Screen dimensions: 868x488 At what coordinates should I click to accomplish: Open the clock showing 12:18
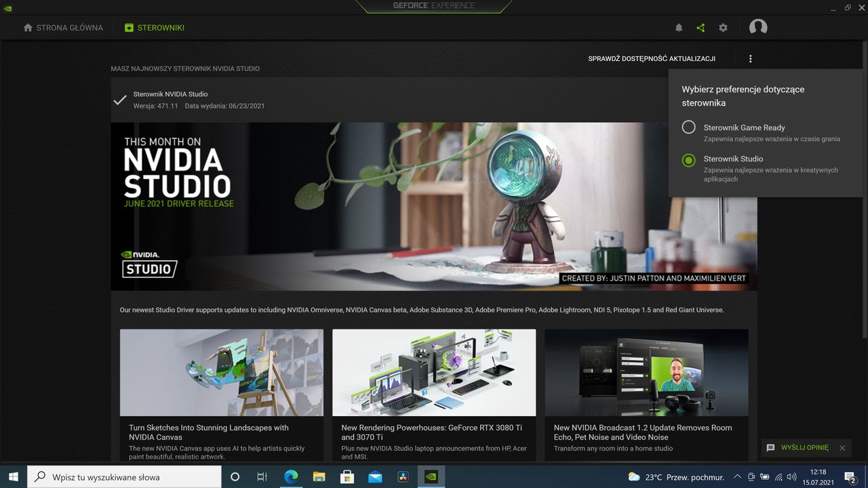(818, 477)
